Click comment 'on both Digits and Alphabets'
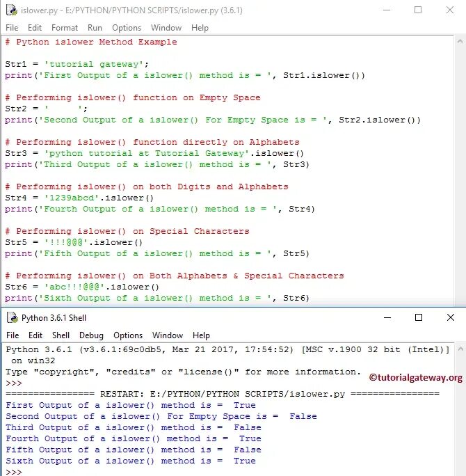This screenshot has height=476, width=466. (x=147, y=187)
